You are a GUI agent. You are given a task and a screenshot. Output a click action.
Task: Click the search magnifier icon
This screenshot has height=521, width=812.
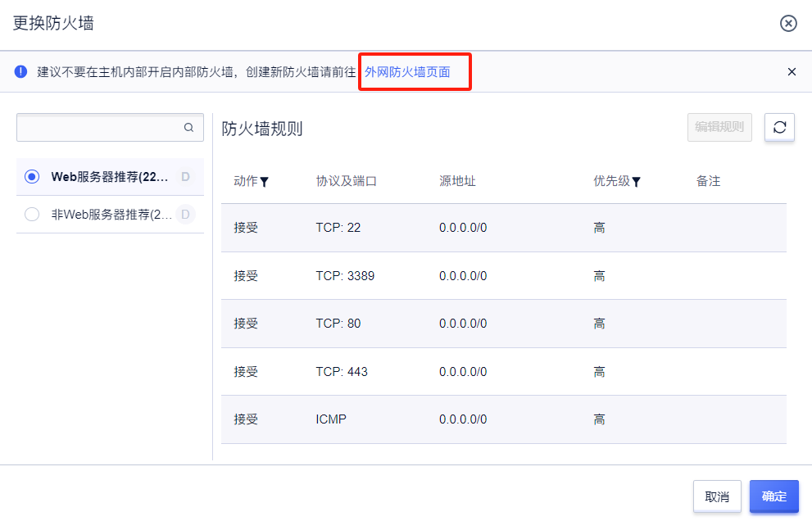click(x=188, y=128)
